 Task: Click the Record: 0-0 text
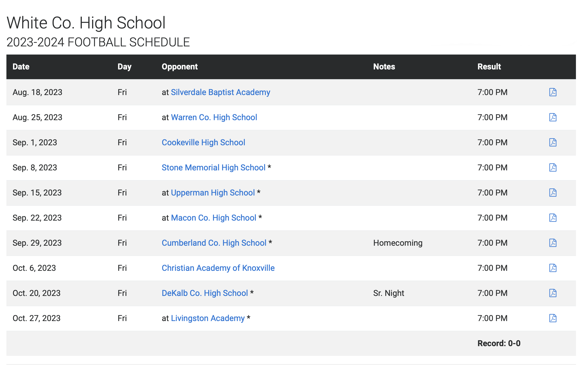(499, 343)
